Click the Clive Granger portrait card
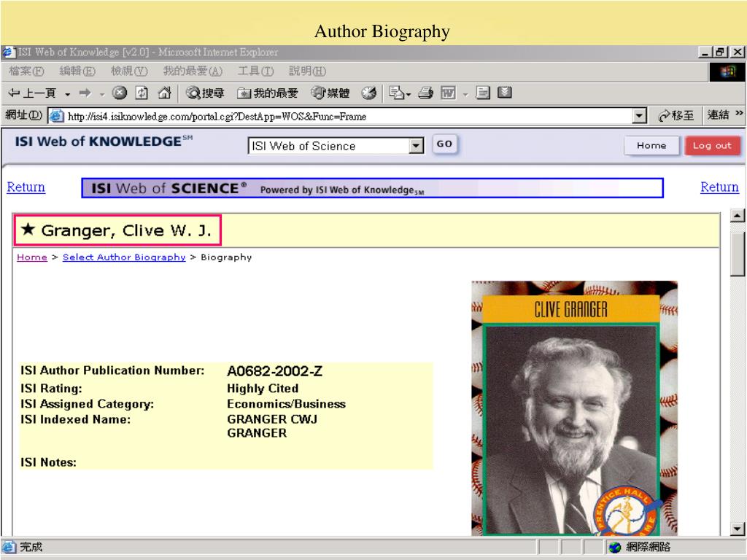 575,408
